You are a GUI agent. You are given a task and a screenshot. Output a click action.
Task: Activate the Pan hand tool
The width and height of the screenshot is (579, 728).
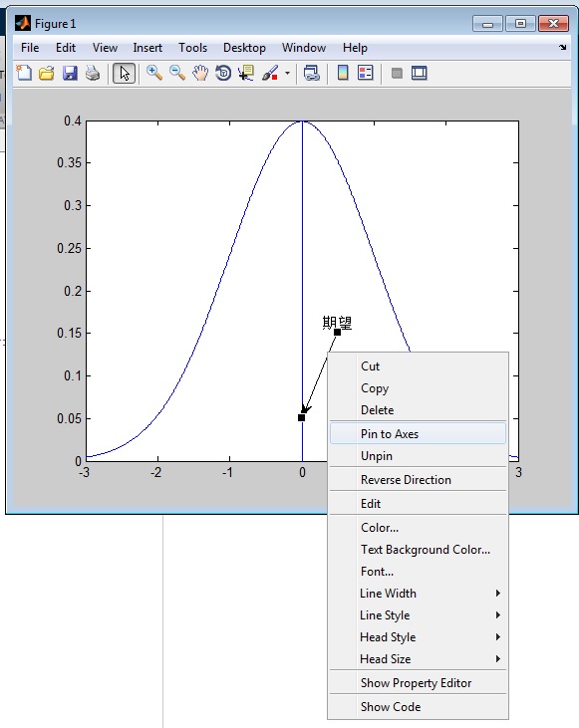[200, 73]
